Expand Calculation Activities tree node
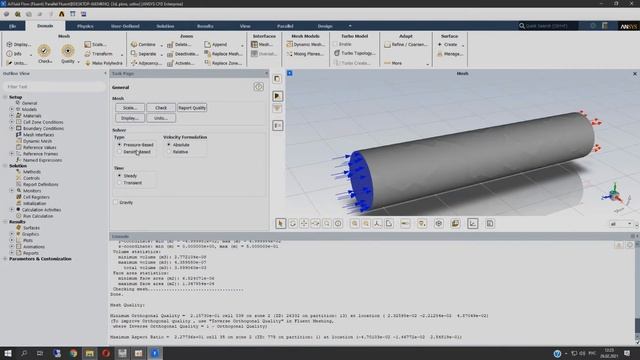The height and width of the screenshot is (360, 640). point(11,209)
